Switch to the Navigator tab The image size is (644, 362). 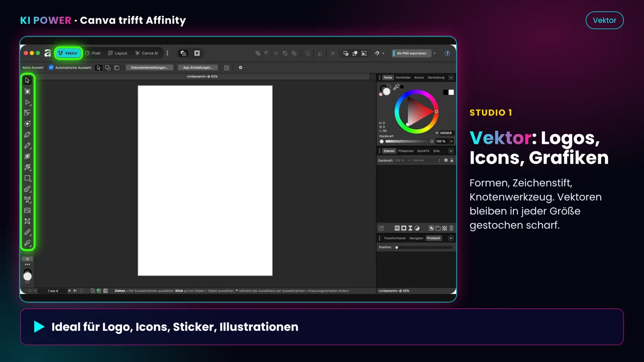[x=416, y=238]
